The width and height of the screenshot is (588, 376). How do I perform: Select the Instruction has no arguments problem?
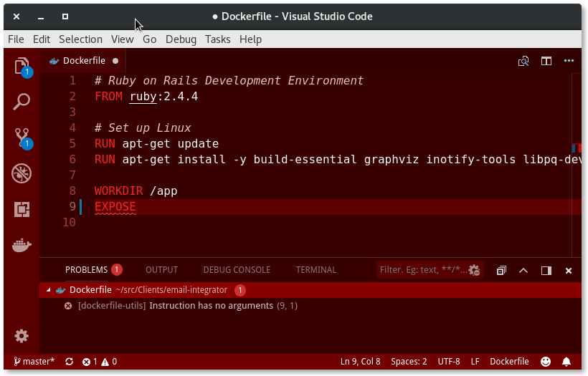coord(310,306)
